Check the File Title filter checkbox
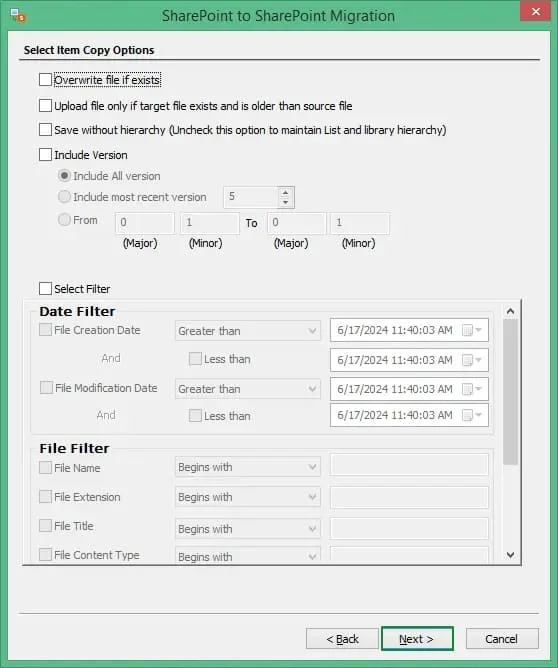 tap(45, 526)
